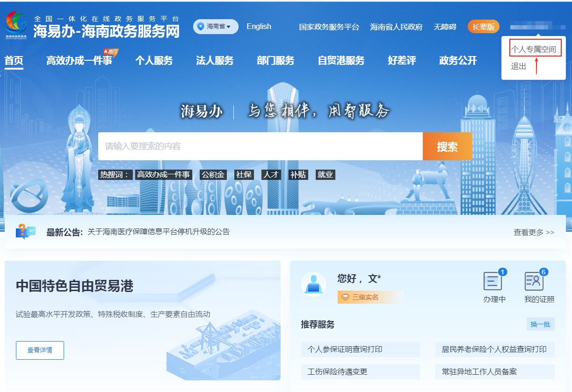Screen dimensions: 572x392
Task: Click the 查看详情 button
Action: 40,350
